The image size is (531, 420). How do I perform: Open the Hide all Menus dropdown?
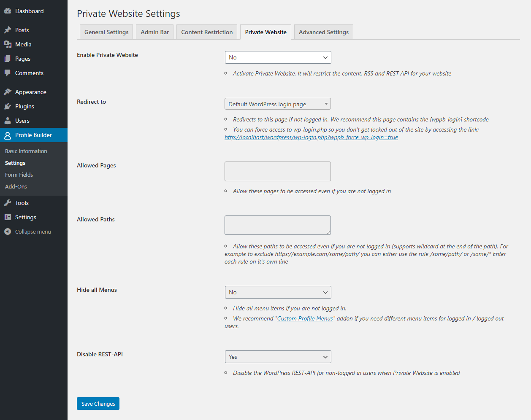(278, 292)
